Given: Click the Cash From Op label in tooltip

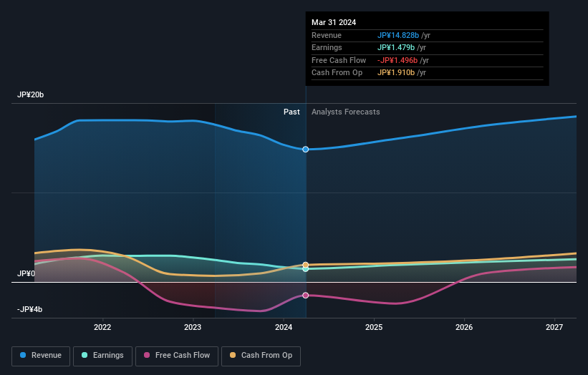Looking at the screenshot, I should tap(337, 73).
